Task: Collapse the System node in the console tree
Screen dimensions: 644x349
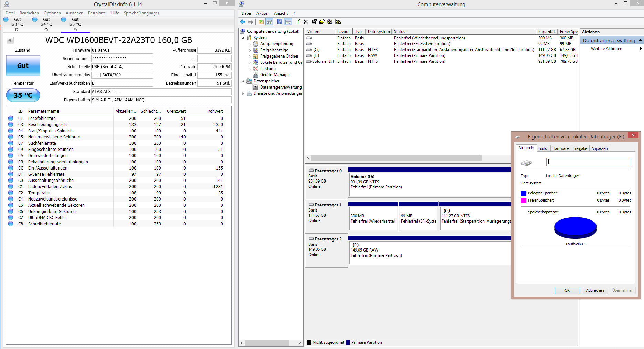Action: coord(243,38)
